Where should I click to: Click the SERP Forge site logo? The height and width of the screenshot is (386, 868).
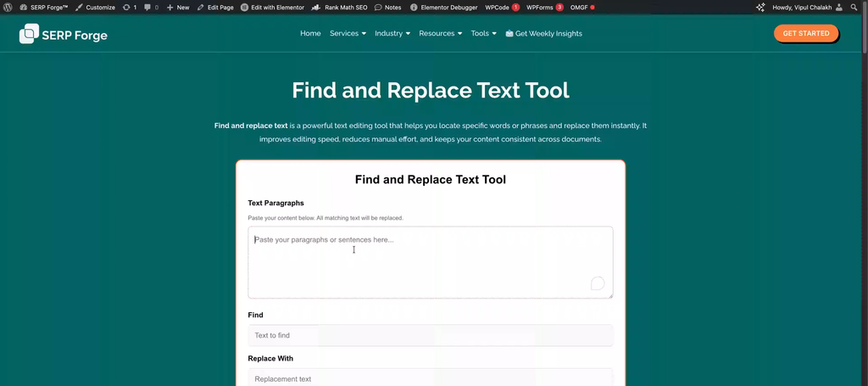(64, 34)
